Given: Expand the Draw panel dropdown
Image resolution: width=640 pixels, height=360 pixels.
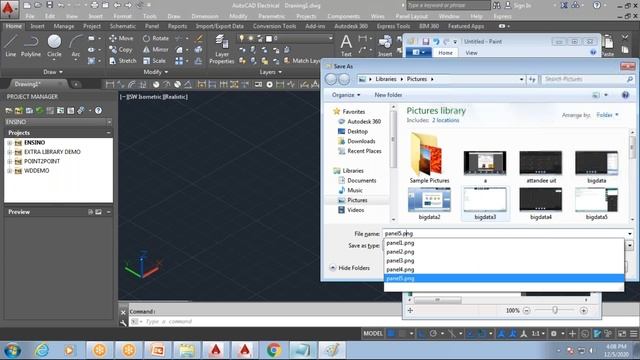Looking at the screenshot, I should click(53, 72).
